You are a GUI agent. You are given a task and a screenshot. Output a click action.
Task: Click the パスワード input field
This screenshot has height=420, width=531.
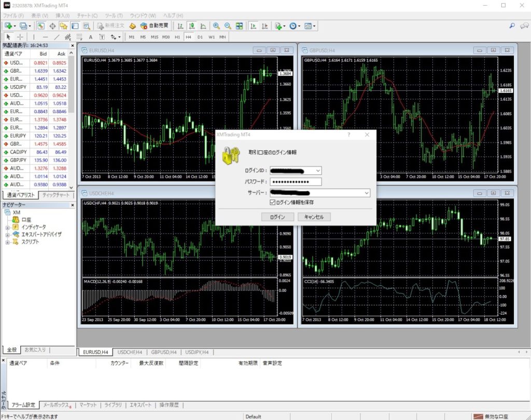(296, 181)
